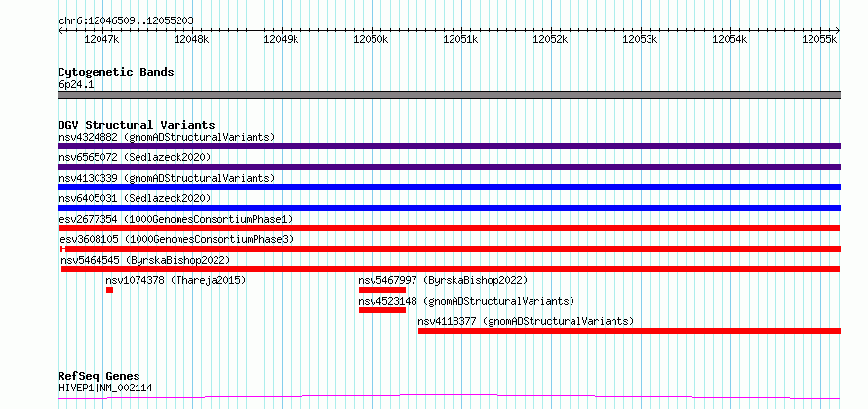Image resolution: width=868 pixels, height=409 pixels.
Task: Open the nsv4118377 gnomAD variant label
Action: [526, 321]
